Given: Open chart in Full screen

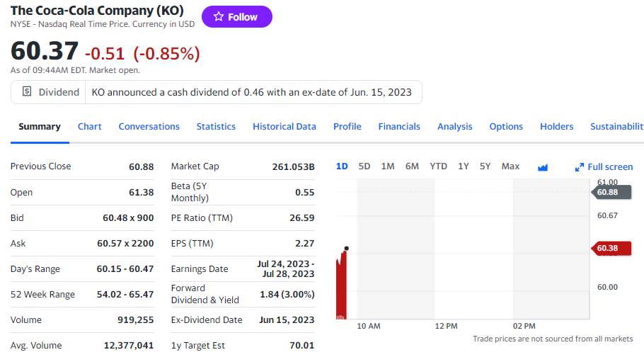Looking at the screenshot, I should [604, 167].
